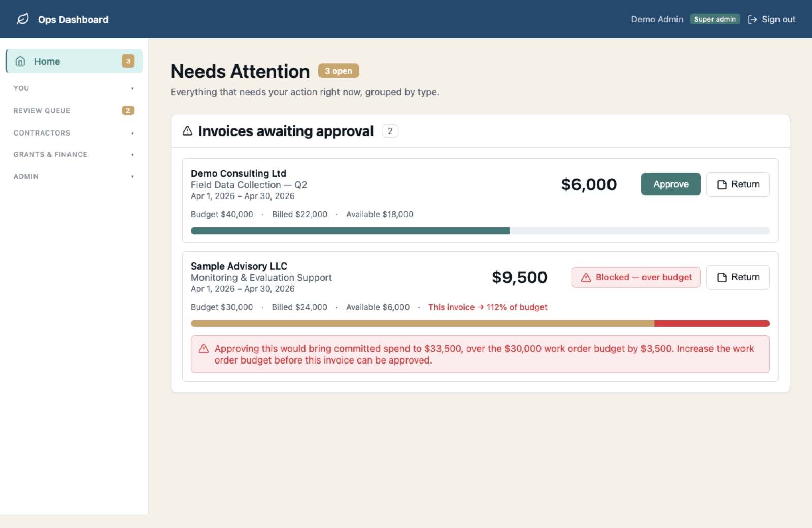
Task: Click the Demo Admin user name
Action: coord(657,19)
